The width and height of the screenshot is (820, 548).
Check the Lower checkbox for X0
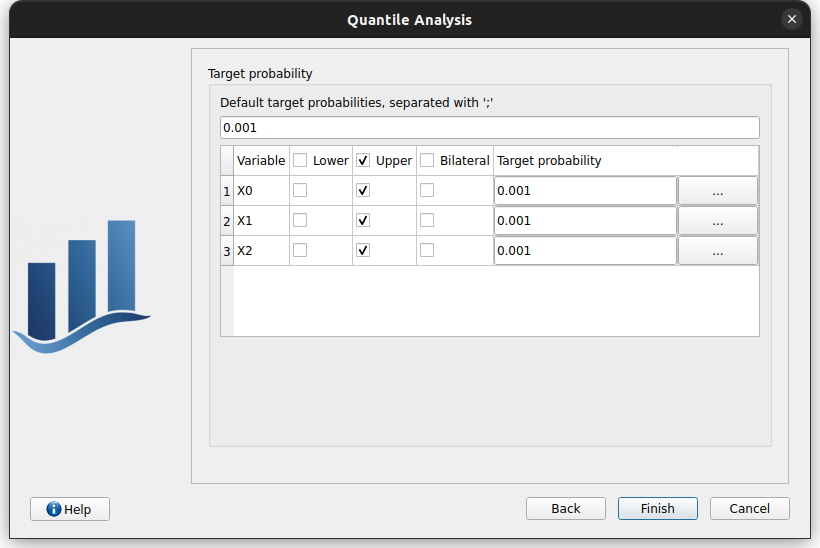(300, 190)
